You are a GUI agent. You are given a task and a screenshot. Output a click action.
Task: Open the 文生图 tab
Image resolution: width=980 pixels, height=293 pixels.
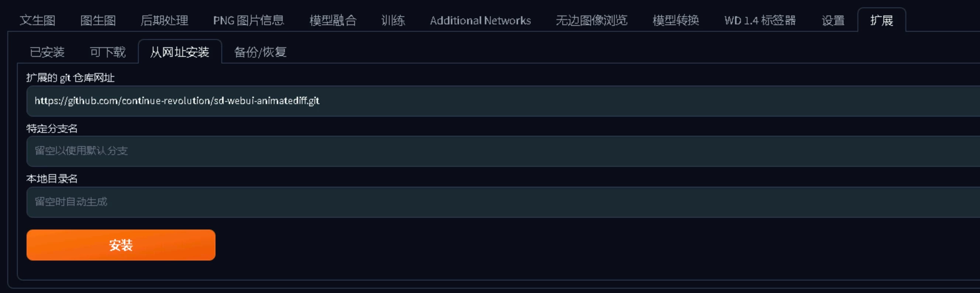pyautogui.click(x=37, y=20)
